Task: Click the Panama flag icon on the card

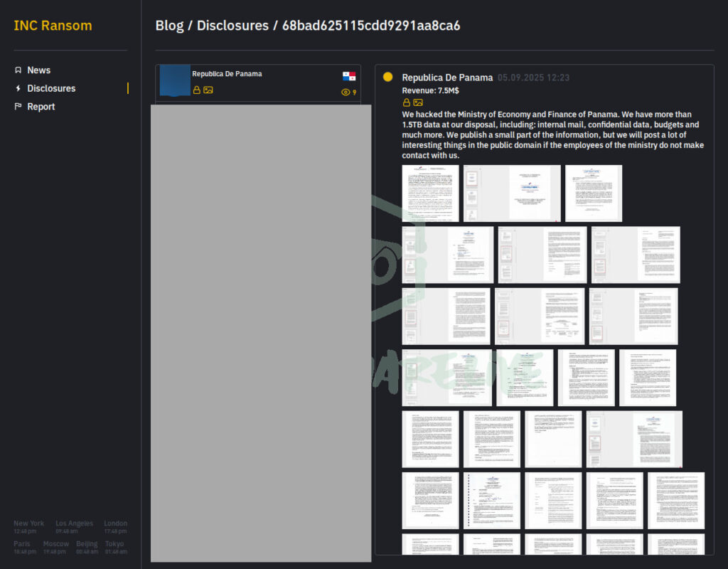Action: point(349,75)
